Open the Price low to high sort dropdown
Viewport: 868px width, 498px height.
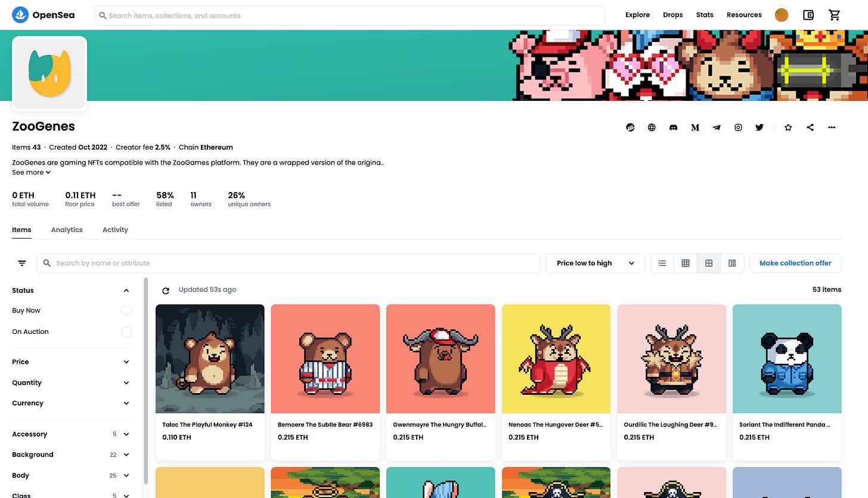coord(595,263)
